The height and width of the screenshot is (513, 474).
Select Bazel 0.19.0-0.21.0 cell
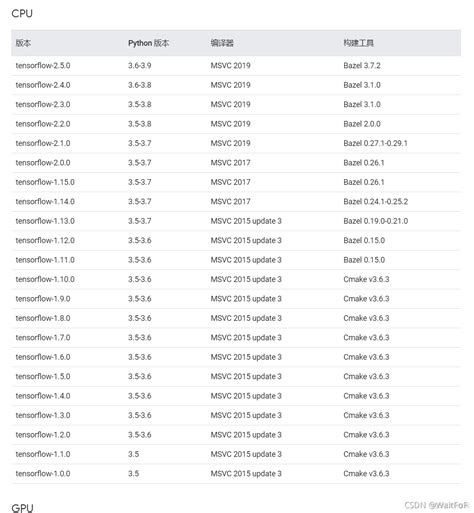(376, 221)
